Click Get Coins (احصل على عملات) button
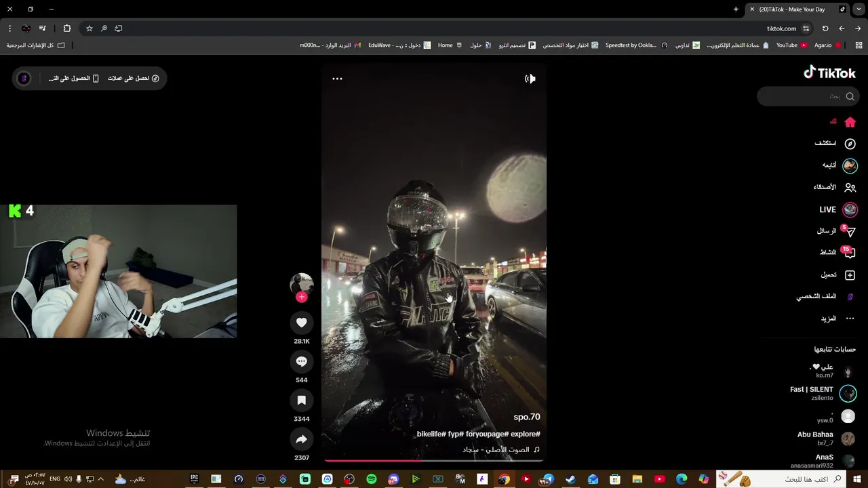 click(x=134, y=79)
